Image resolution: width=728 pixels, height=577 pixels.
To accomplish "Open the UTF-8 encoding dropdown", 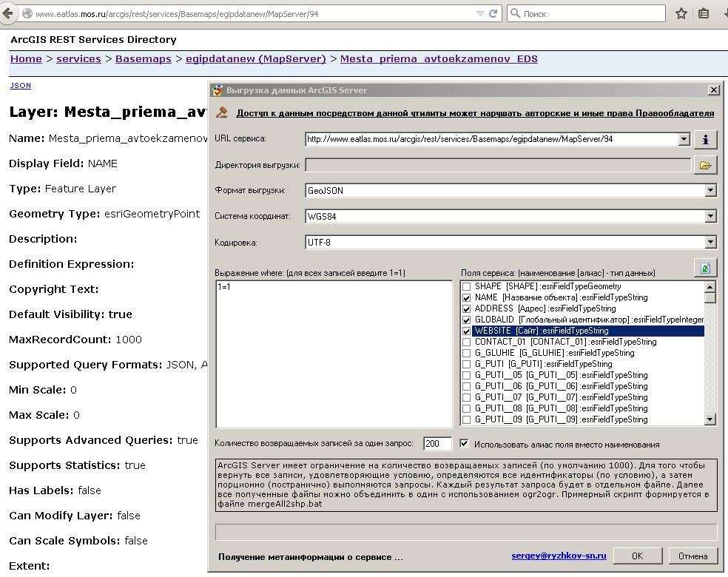I will 710,242.
